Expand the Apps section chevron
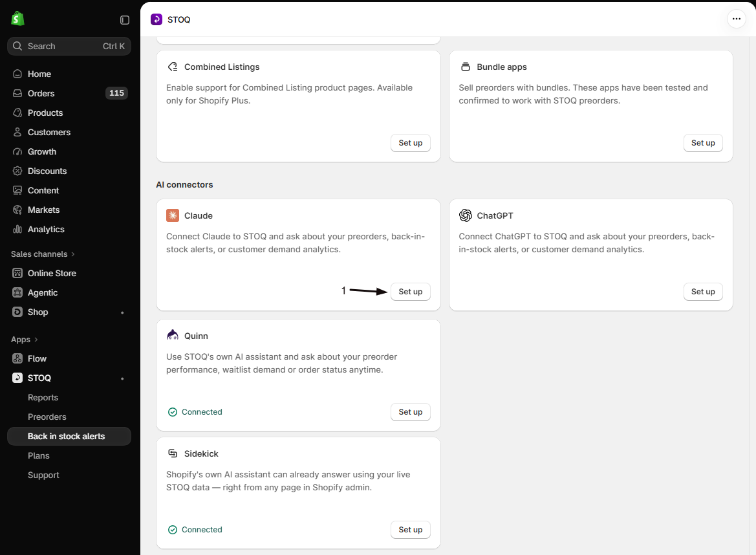The width and height of the screenshot is (756, 555). click(x=36, y=340)
